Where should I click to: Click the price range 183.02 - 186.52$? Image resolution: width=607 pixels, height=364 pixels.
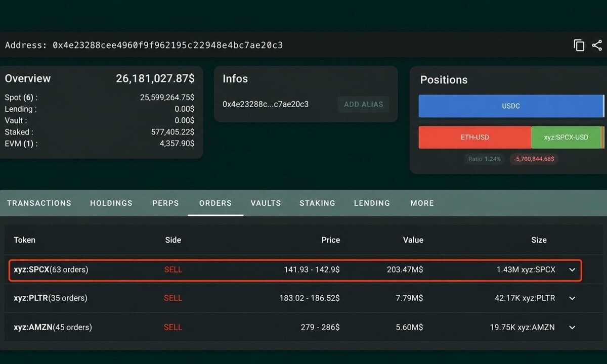coord(310,298)
